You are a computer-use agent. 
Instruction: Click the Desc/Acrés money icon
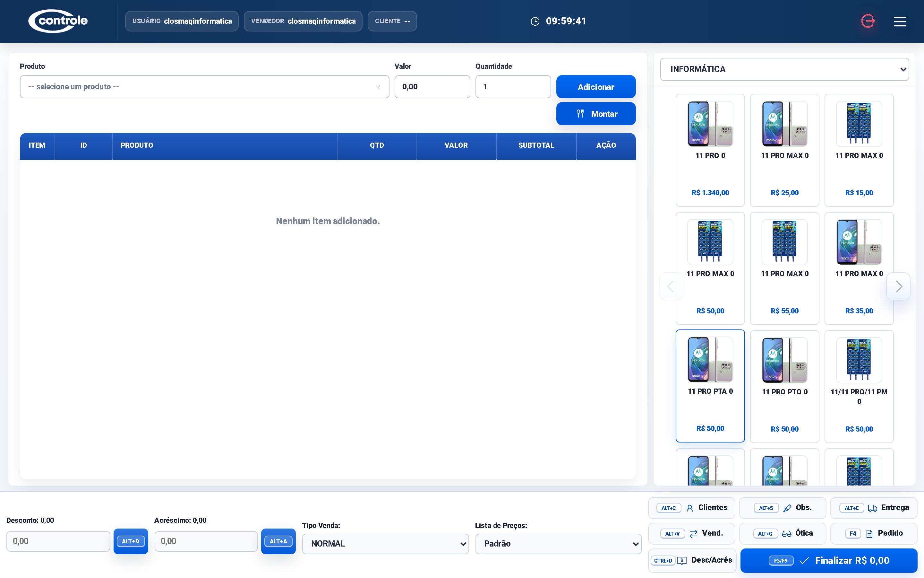point(682,560)
